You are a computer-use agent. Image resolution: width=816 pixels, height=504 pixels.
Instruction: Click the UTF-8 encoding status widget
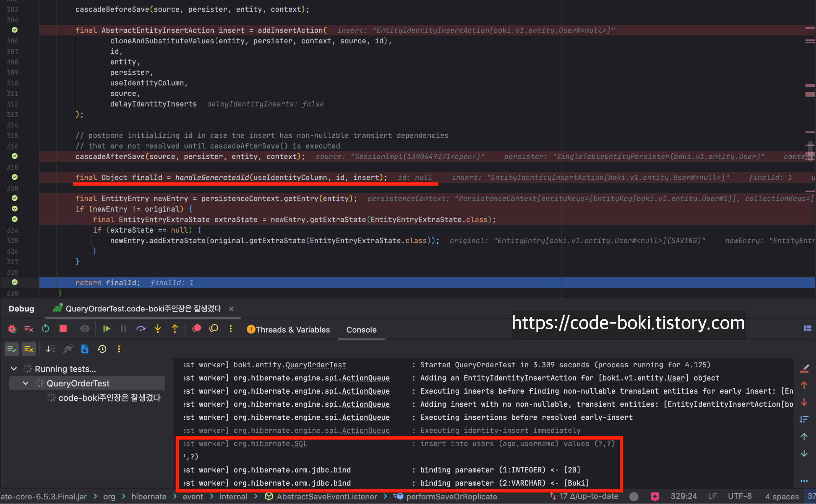[x=739, y=496]
